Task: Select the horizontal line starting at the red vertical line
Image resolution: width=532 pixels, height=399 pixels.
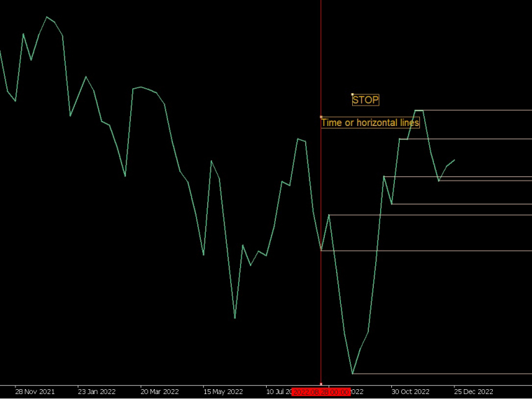Action: pyautogui.click(x=426, y=251)
